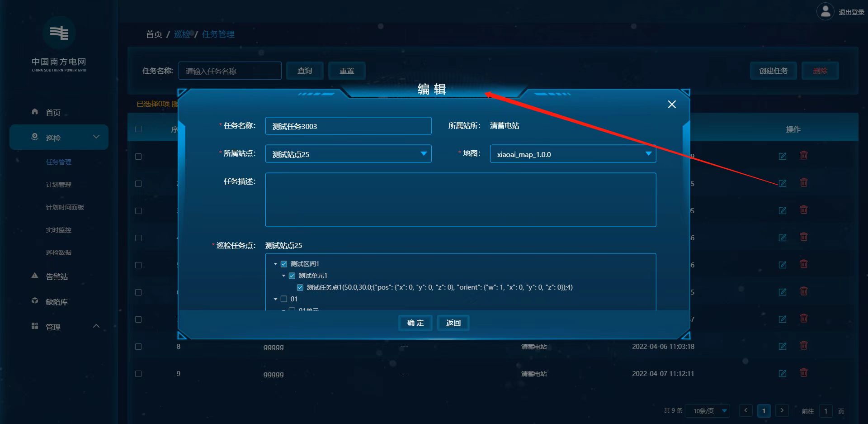Open 告警站 in the sidebar

[x=57, y=276]
